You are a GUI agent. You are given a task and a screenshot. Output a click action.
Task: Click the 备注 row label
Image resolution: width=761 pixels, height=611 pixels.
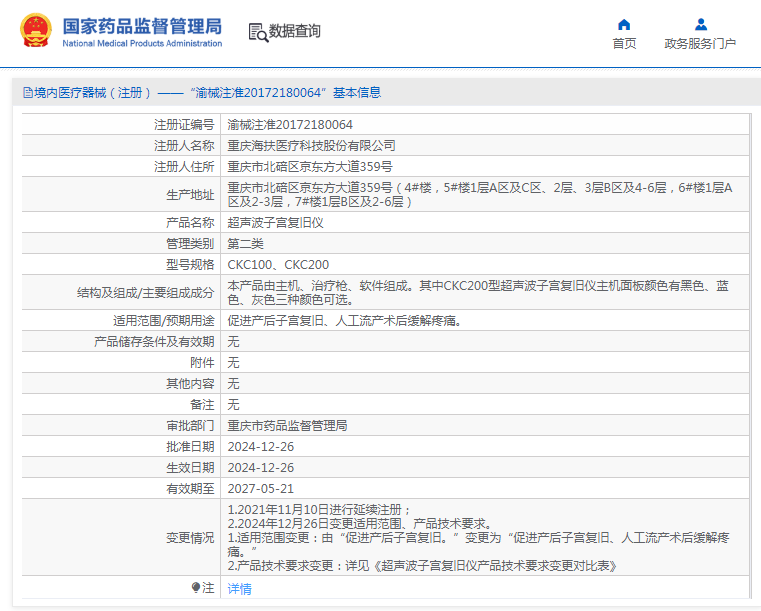pyautogui.click(x=202, y=404)
